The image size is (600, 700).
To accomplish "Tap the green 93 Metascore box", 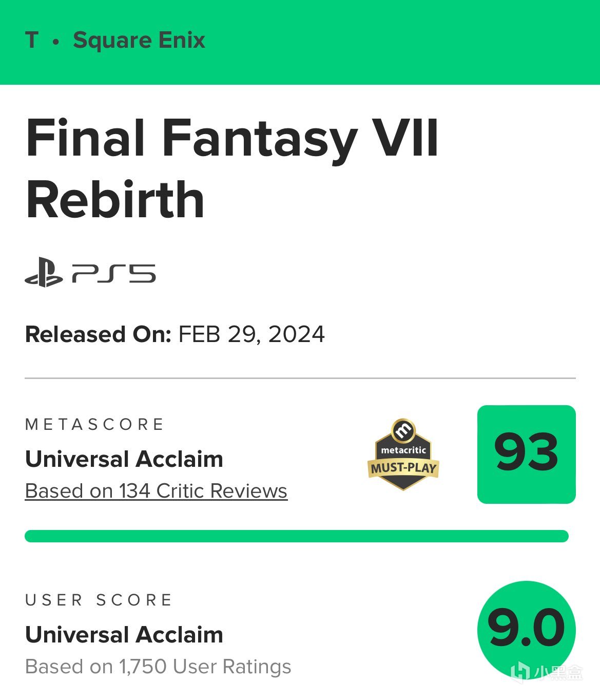I will click(526, 454).
